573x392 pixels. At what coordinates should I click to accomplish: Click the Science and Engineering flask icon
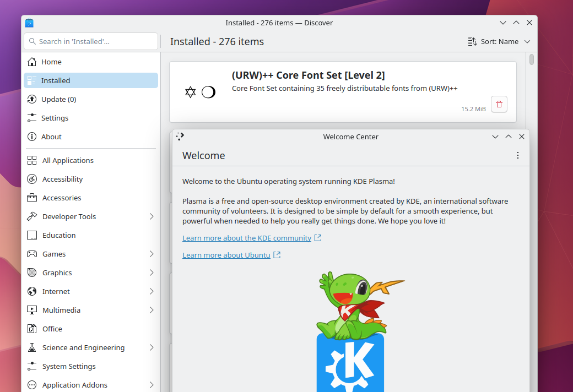click(x=32, y=347)
